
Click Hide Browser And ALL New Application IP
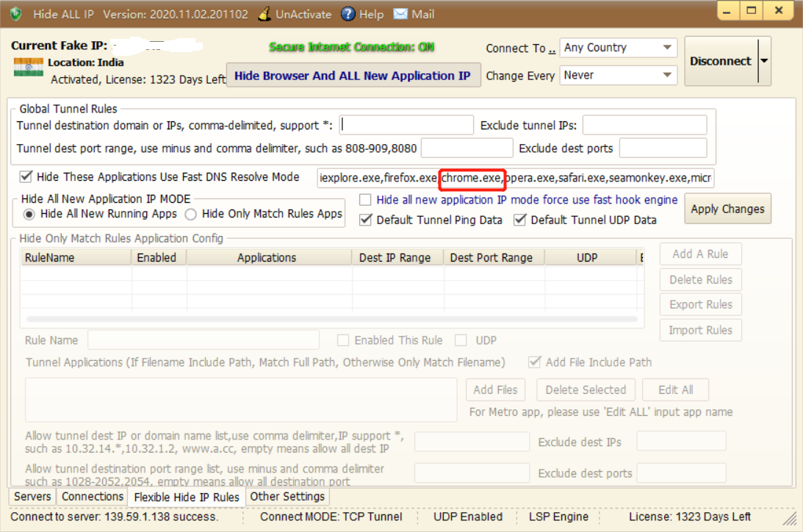(x=353, y=76)
